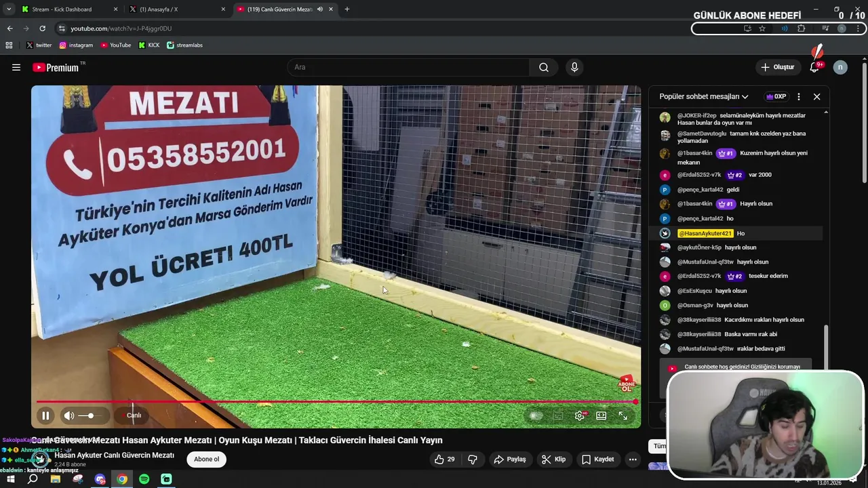Open the YouTube account avatar menu
The height and width of the screenshot is (488, 868).
(840, 67)
